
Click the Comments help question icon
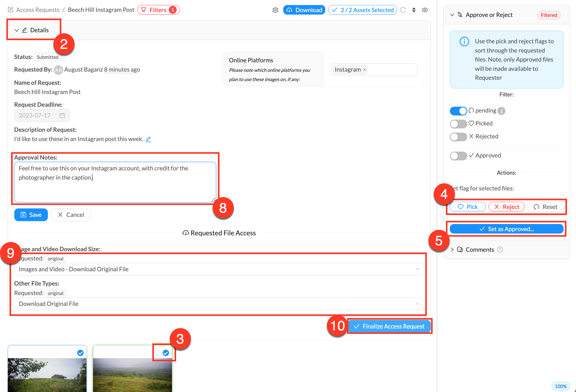coord(500,250)
